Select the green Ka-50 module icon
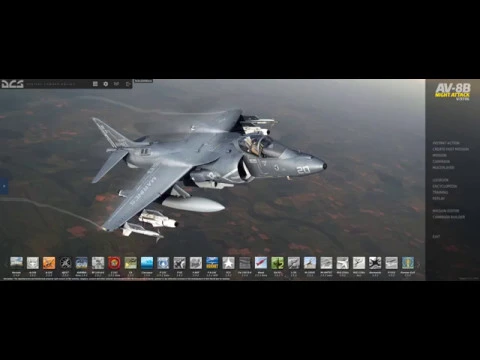The width and height of the screenshot is (480, 360). click(277, 263)
